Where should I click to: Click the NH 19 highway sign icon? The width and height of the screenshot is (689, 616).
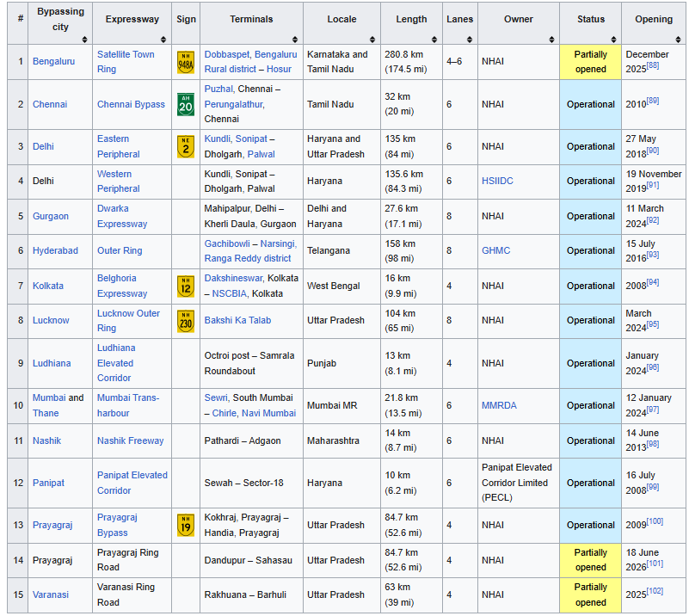tap(186, 526)
